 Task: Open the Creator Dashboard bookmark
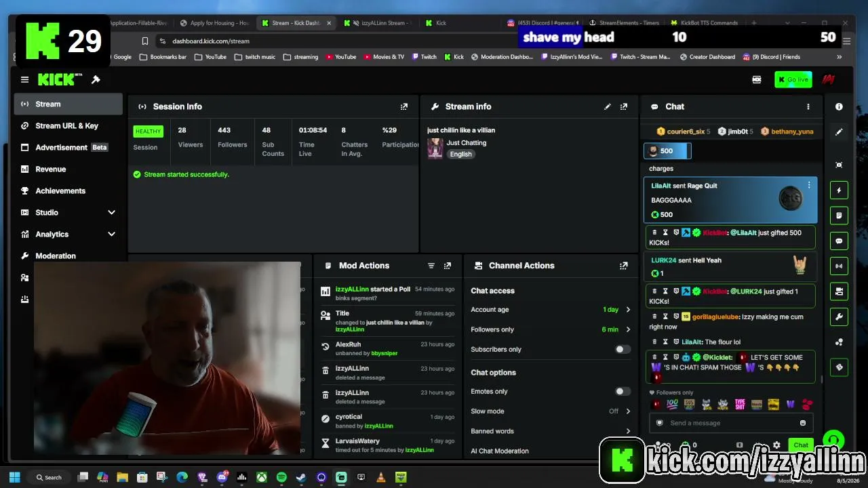pos(707,57)
